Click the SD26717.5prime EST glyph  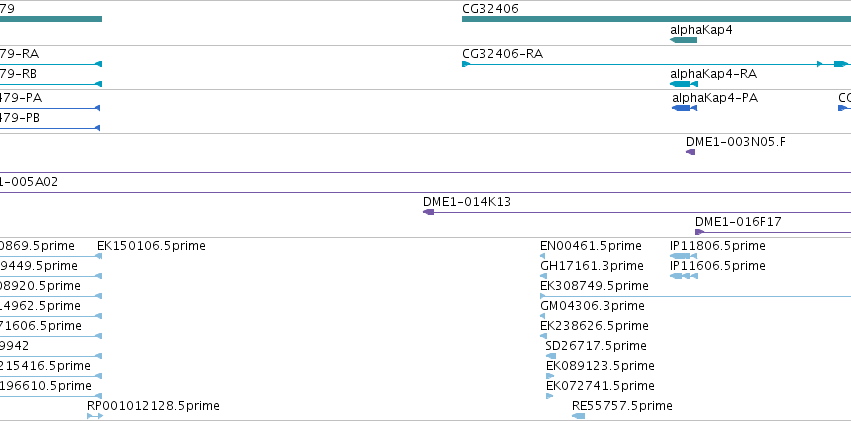[550, 356]
